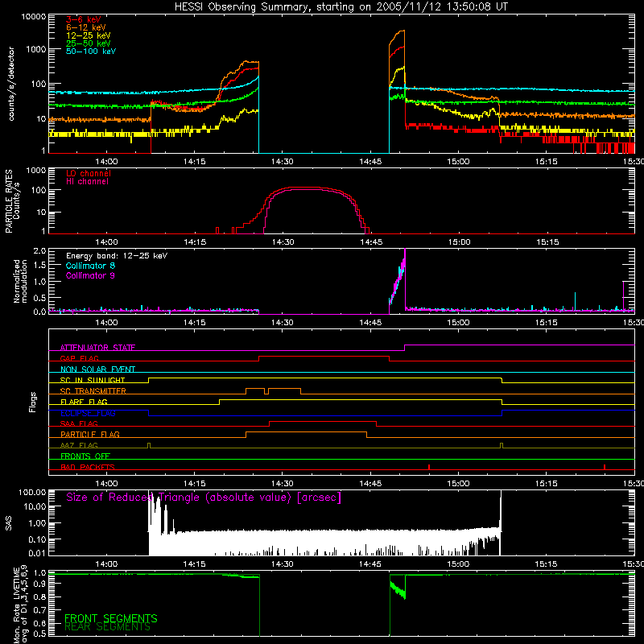Click the Mon. Rate LIVETIME axis label

20,604
